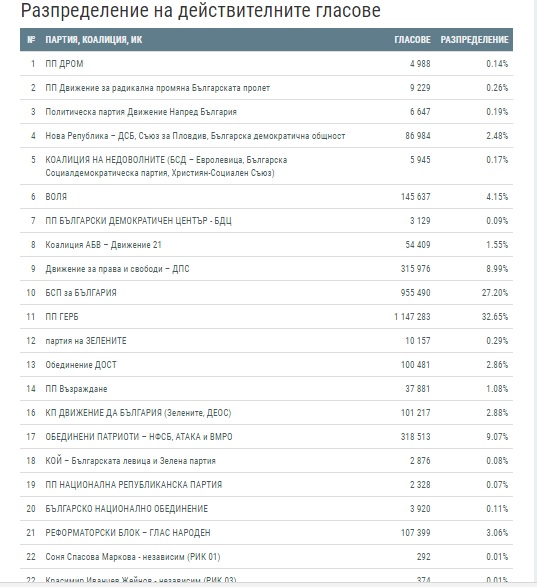
Task: Select the Обединение ДОСТ row
Action: point(266,365)
